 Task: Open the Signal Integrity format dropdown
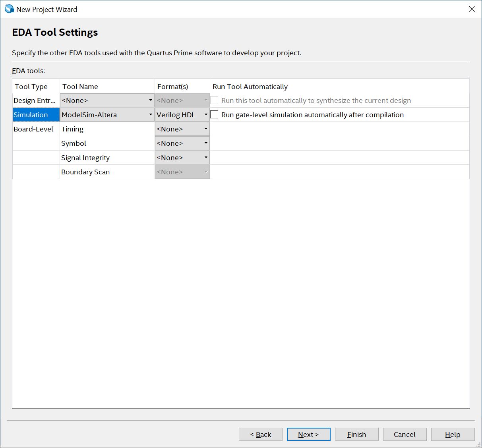pyautogui.click(x=182, y=158)
